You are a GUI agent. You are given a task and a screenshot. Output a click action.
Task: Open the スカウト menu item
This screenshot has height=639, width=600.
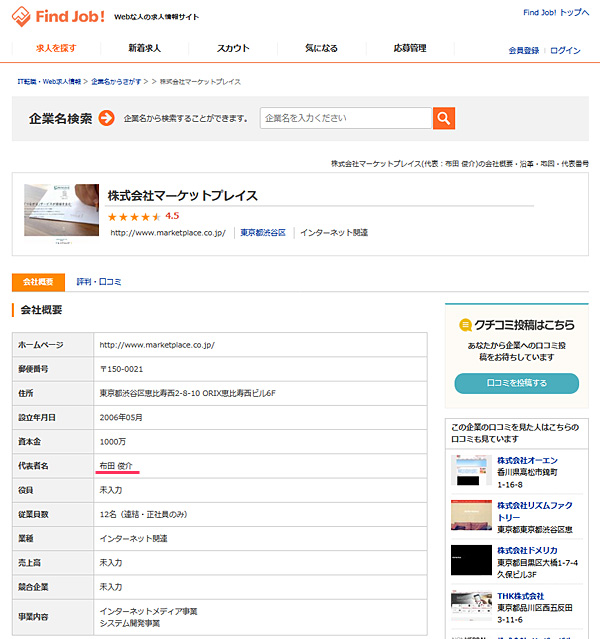pos(233,48)
